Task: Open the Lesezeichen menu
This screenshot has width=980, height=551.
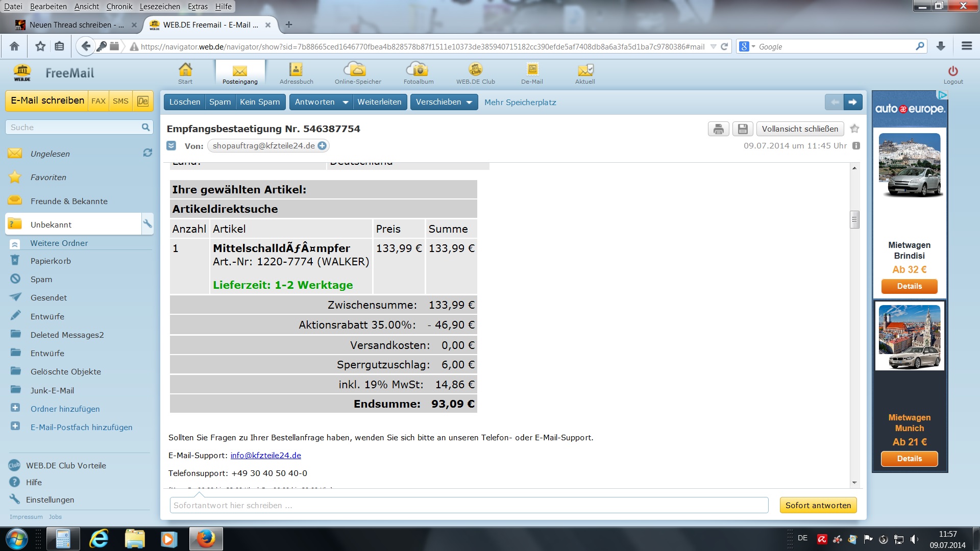Action: coord(160,7)
